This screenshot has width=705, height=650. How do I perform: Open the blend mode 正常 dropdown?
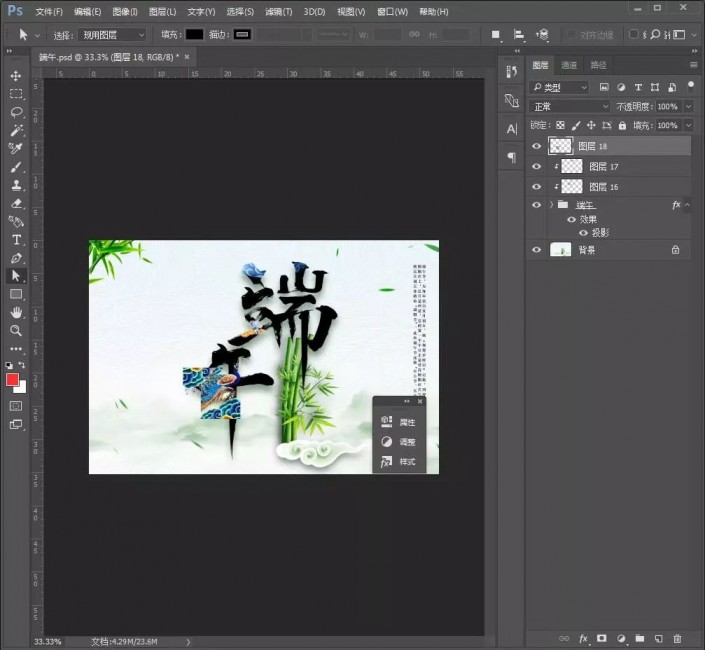pyautogui.click(x=569, y=107)
